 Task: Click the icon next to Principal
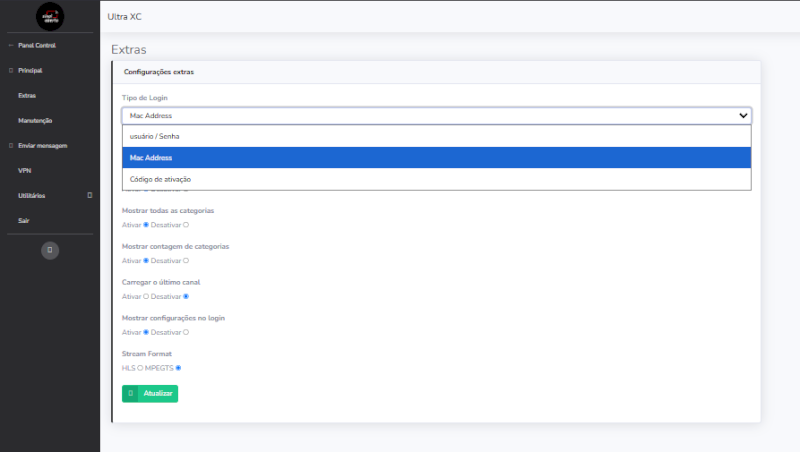pyautogui.click(x=11, y=71)
